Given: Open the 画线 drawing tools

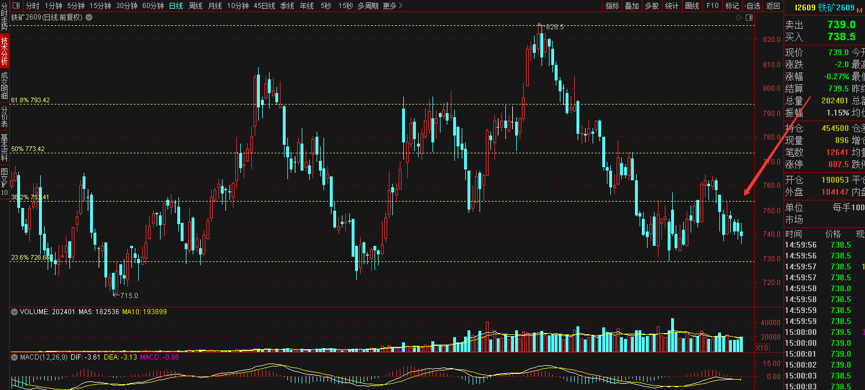Looking at the screenshot, I should tap(691, 6).
